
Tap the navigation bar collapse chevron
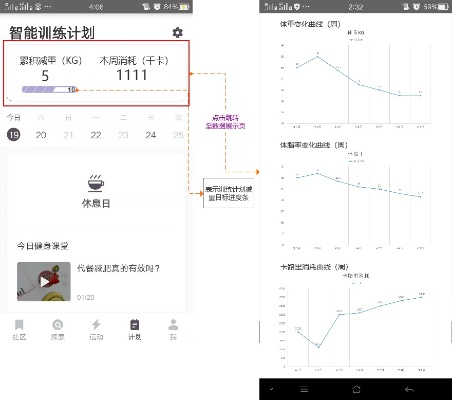click(x=271, y=389)
